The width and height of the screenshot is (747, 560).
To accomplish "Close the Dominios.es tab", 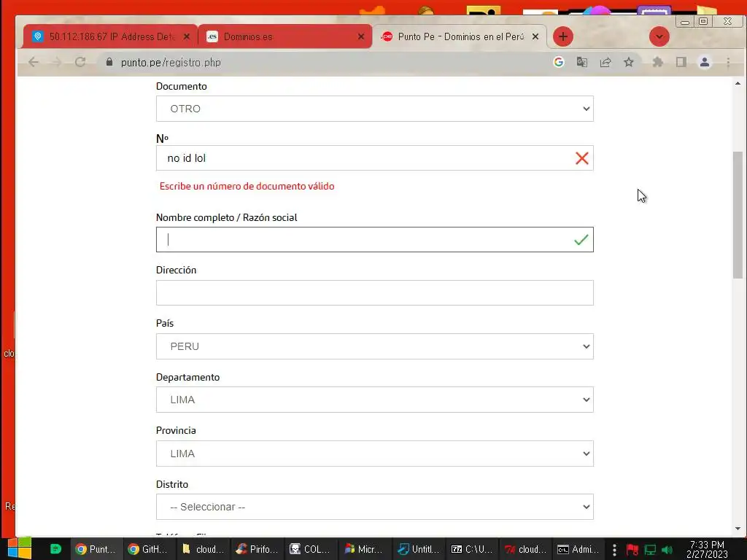I will coord(361,36).
